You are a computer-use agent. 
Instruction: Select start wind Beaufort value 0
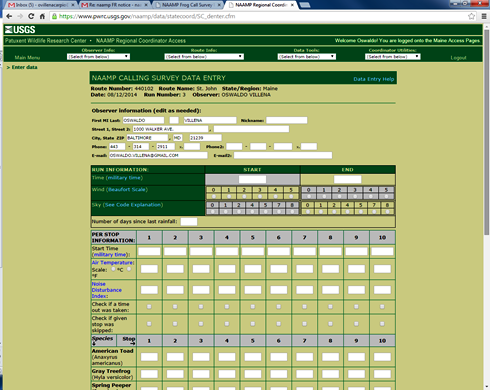[x=213, y=196]
